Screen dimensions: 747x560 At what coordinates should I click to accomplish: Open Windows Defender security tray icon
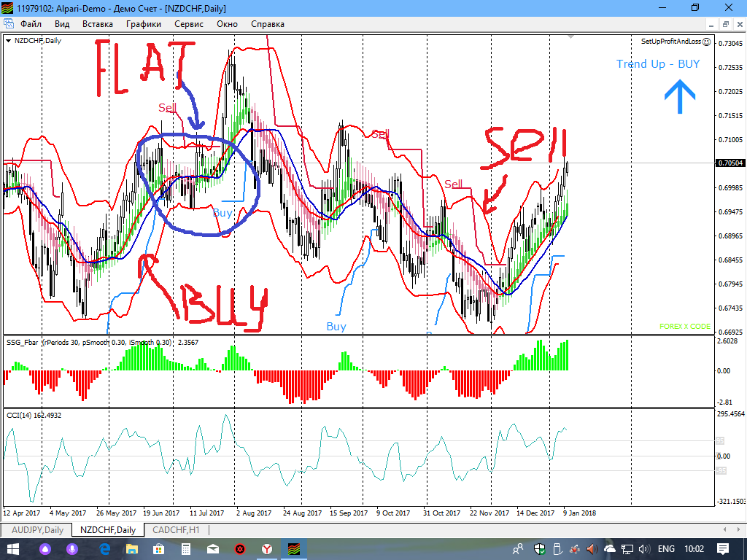[x=540, y=549]
